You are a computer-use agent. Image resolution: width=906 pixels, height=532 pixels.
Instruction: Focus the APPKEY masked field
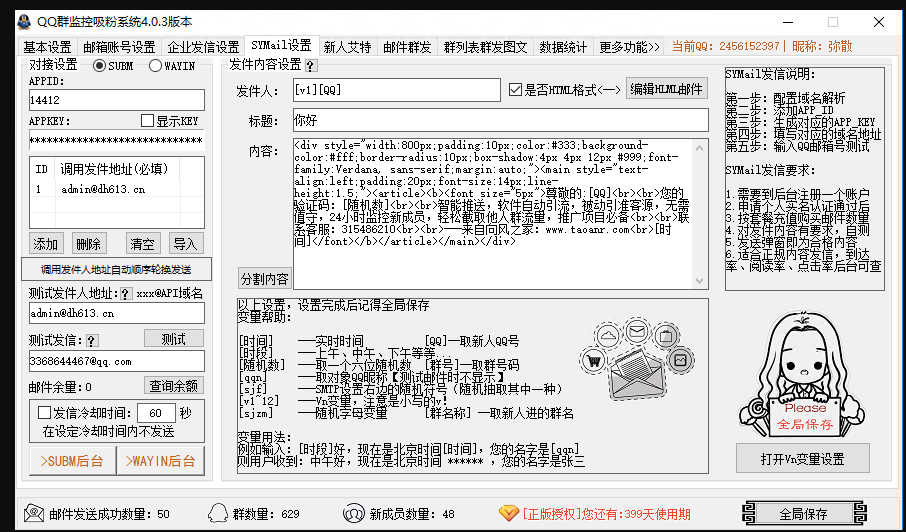pyautogui.click(x=117, y=140)
